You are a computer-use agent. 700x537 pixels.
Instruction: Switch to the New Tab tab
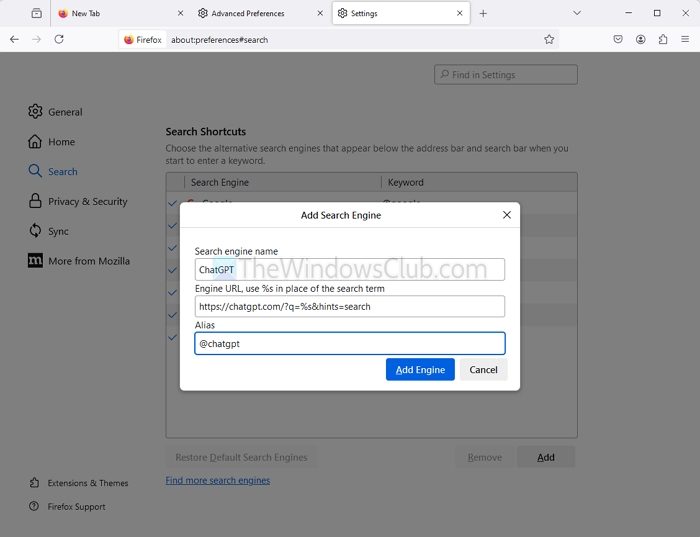121,13
